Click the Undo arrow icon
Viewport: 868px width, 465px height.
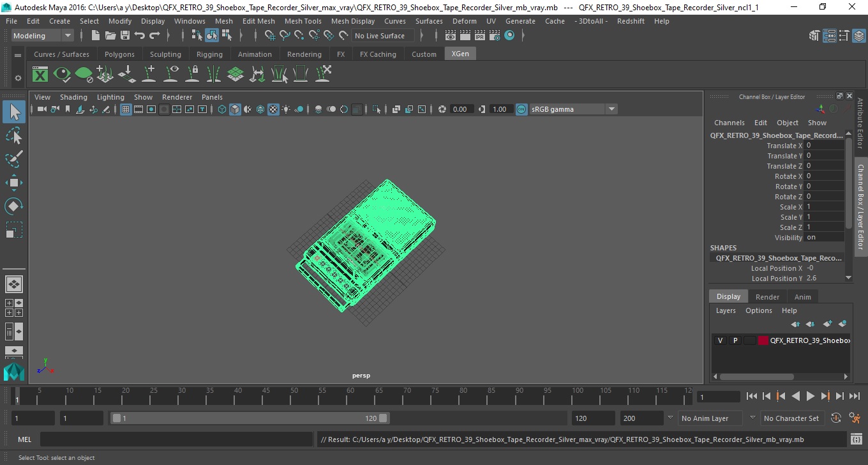click(140, 36)
